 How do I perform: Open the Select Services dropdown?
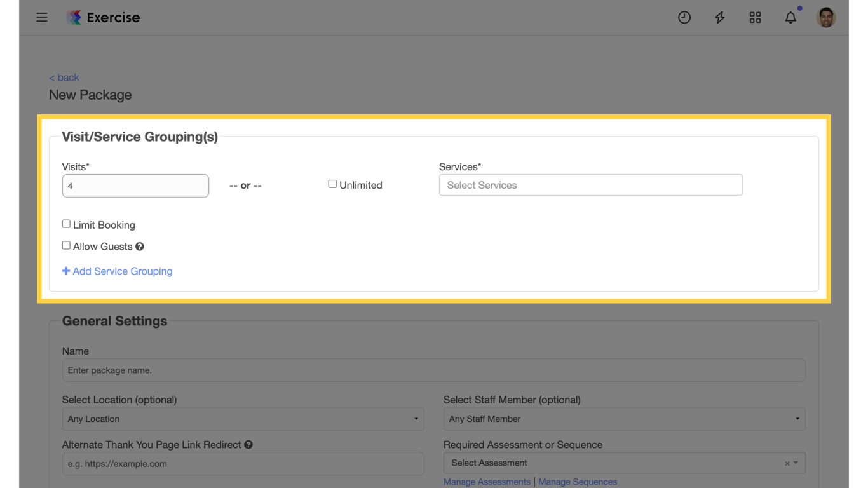click(590, 185)
